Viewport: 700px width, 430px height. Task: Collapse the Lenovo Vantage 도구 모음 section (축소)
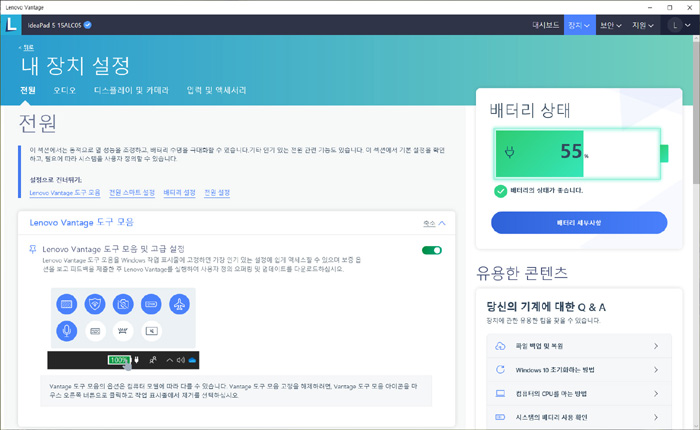434,223
